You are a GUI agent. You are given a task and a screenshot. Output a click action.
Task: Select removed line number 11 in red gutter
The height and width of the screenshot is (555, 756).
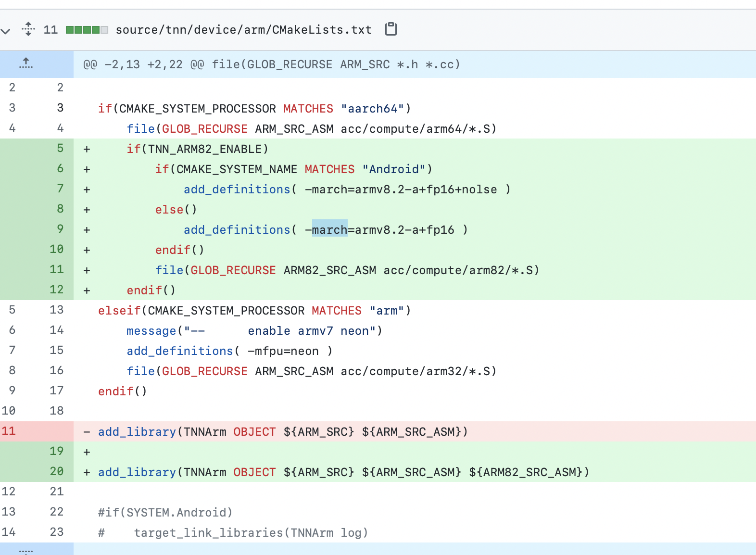pos(9,431)
